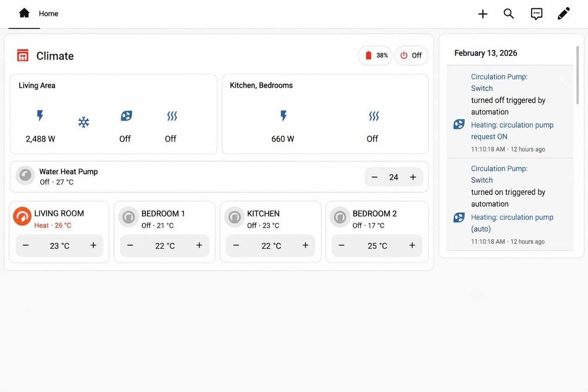Add a new item with plus icon
Image resolution: width=588 pixels, height=392 pixels.
coord(483,14)
